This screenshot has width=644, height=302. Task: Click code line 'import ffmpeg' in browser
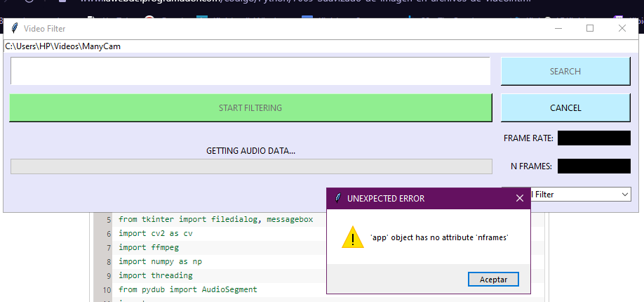[x=149, y=247]
